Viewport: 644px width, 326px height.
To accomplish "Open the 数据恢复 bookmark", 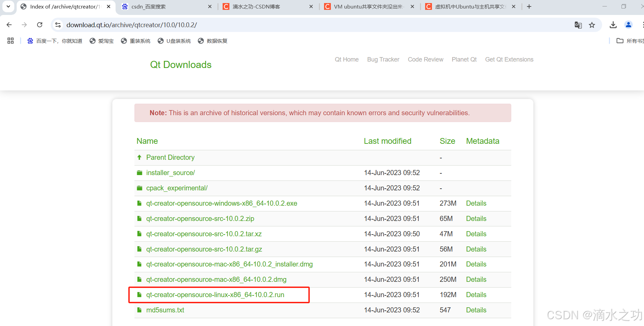I will pyautogui.click(x=213, y=41).
